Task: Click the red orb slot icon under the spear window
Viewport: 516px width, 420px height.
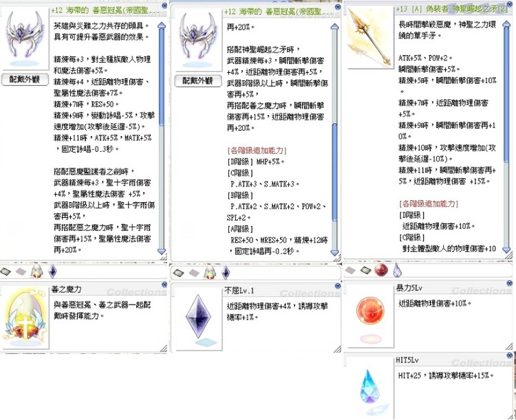Action: [381, 269]
